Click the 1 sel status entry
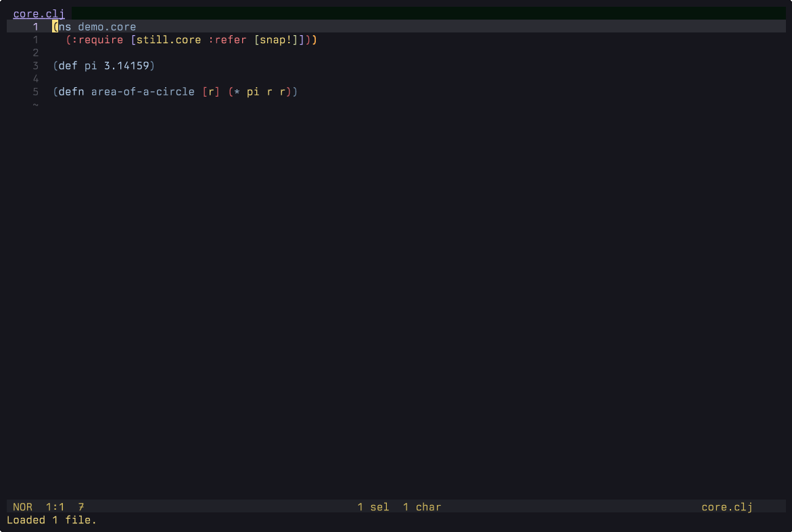Screen dimensions: 792x532 pyautogui.click(x=373, y=507)
